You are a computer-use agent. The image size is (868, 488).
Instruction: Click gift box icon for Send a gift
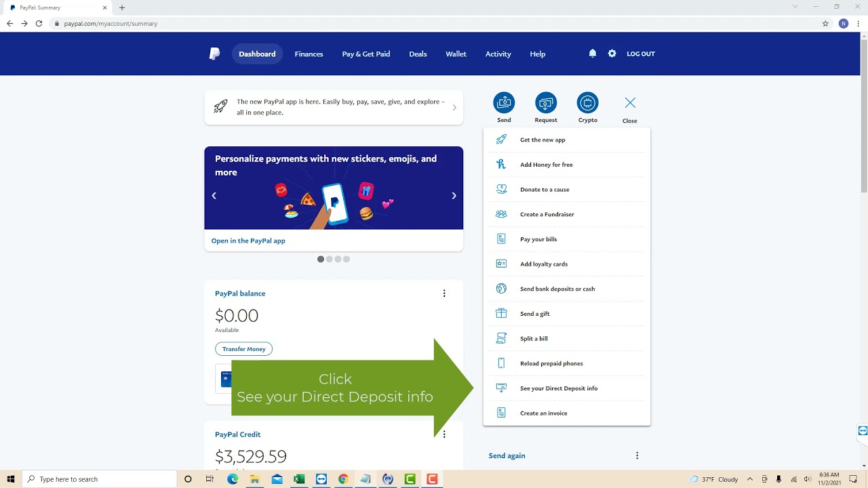click(x=501, y=314)
